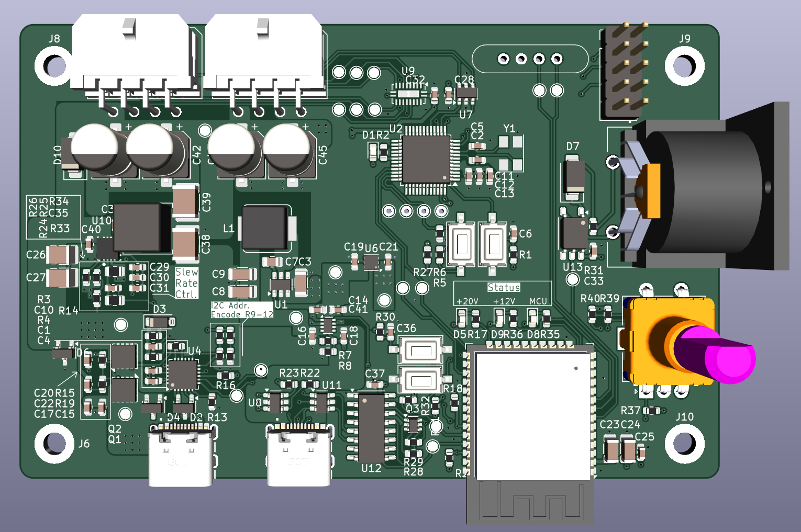
Task: Select the J8 mounting hole
Action: (54, 66)
